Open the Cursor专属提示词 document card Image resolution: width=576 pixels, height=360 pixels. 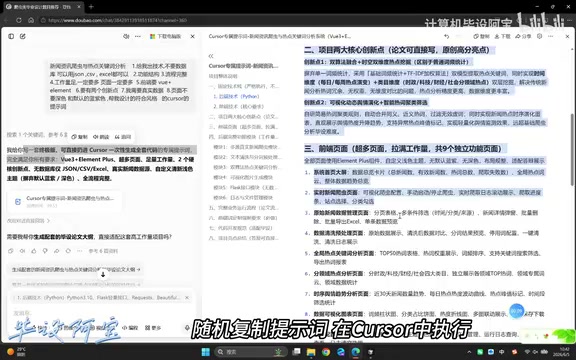coord(65,201)
